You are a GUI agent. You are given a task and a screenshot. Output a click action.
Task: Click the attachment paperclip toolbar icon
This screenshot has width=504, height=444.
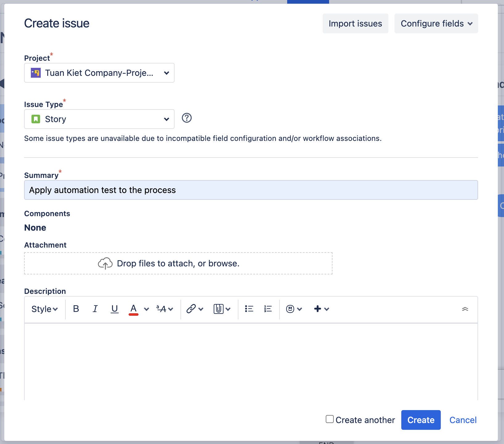pos(218,309)
